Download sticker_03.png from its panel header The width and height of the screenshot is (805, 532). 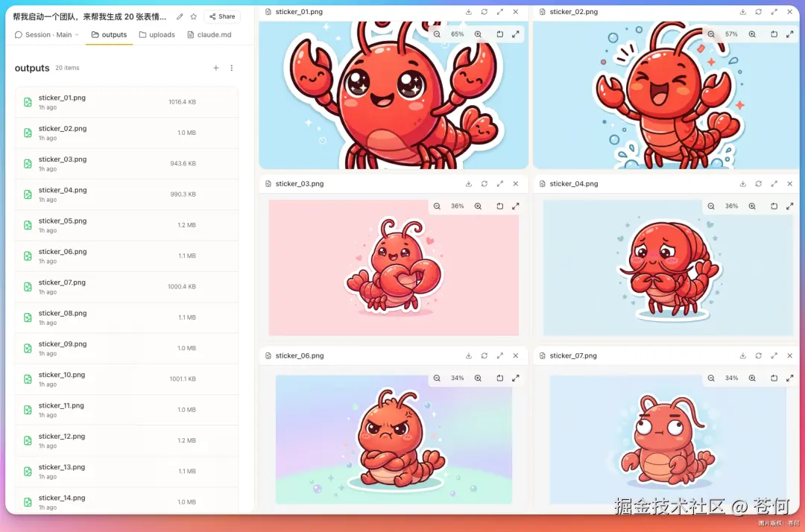pyautogui.click(x=469, y=183)
